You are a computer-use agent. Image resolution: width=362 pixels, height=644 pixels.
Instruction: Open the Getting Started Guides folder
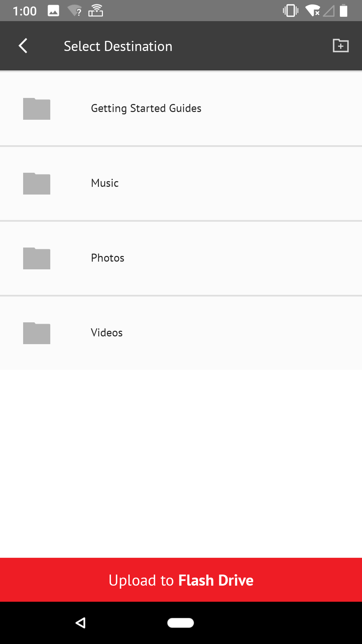tap(181, 109)
